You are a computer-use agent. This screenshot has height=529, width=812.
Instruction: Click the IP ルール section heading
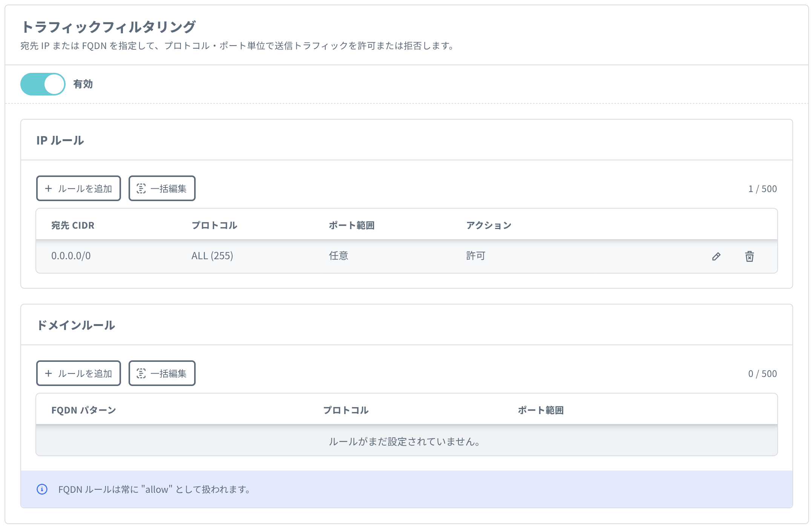[60, 140]
